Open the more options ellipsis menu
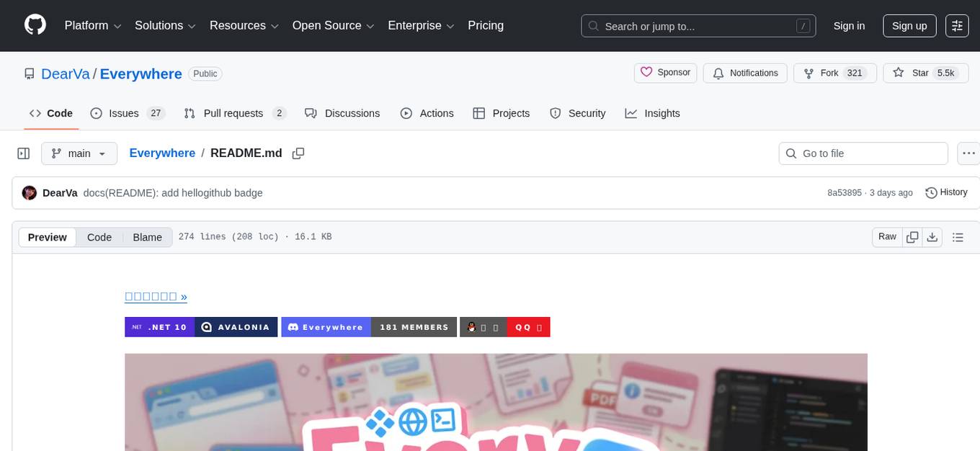The height and width of the screenshot is (451, 980). coord(968,153)
